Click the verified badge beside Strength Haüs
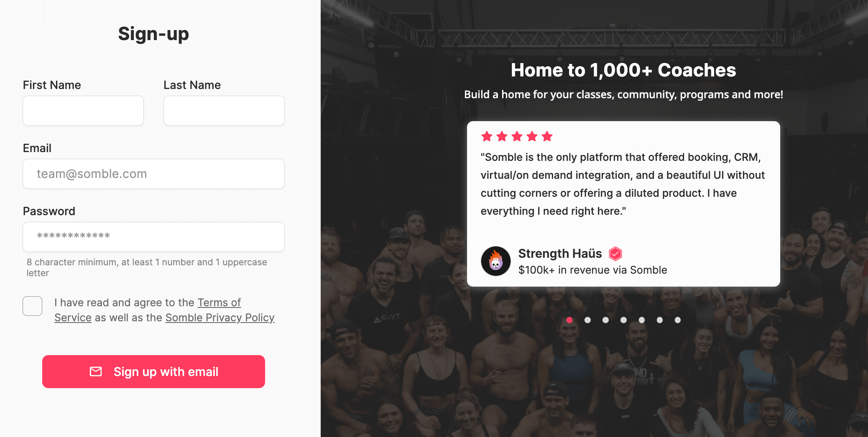868x437 pixels. click(x=615, y=253)
